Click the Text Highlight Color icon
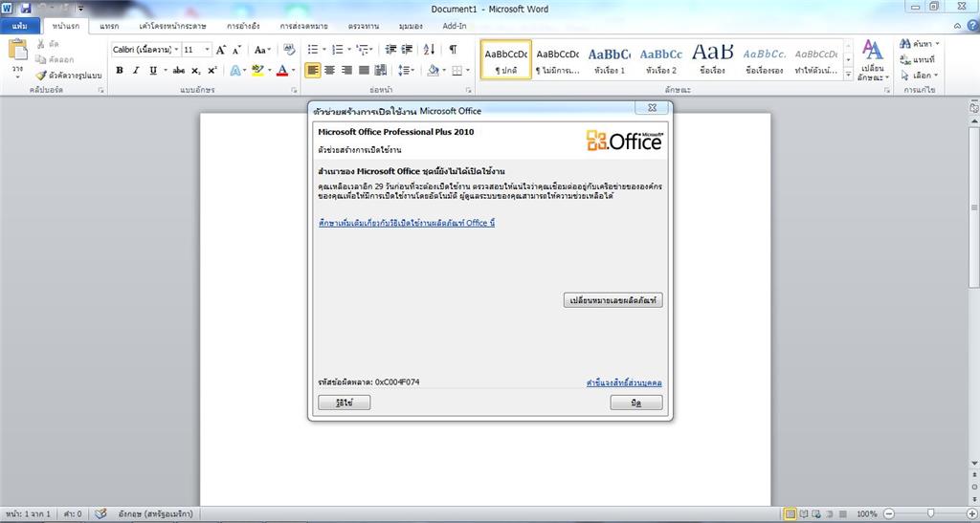Screen dimensions: 980x523 (256, 71)
